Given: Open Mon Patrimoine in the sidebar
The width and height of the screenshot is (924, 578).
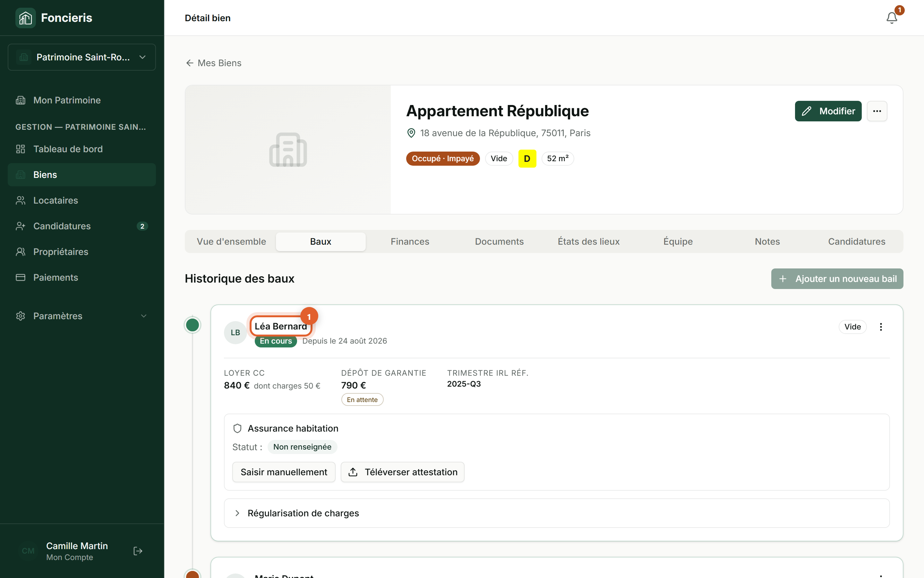Looking at the screenshot, I should point(82,100).
